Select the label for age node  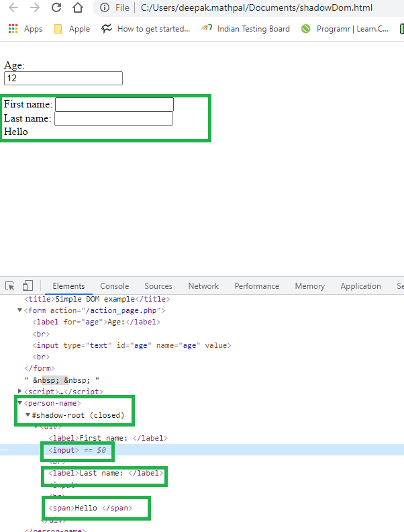click(96, 322)
